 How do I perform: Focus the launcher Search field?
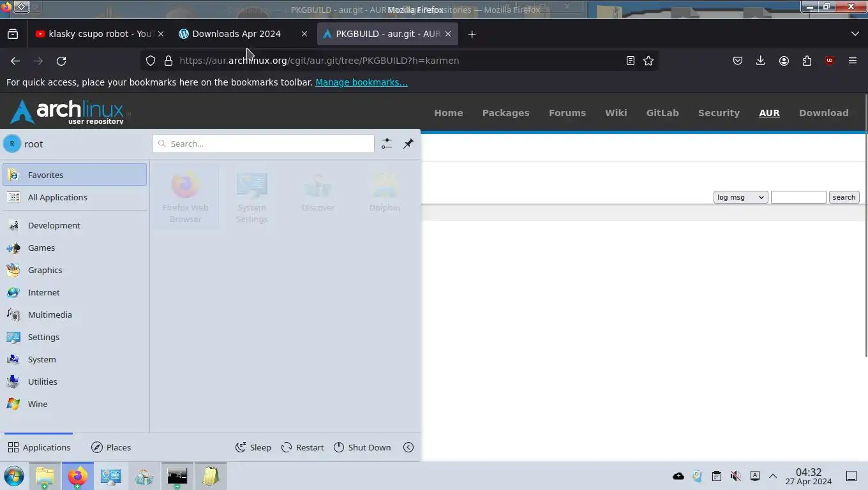[x=263, y=144]
